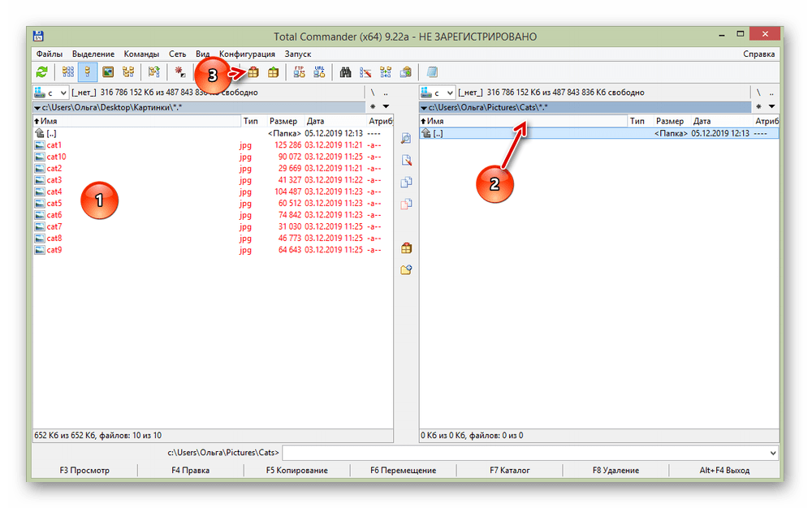Click the right panel path bar Cats
Image resolution: width=812 pixels, height=508 pixels.
pos(585,107)
